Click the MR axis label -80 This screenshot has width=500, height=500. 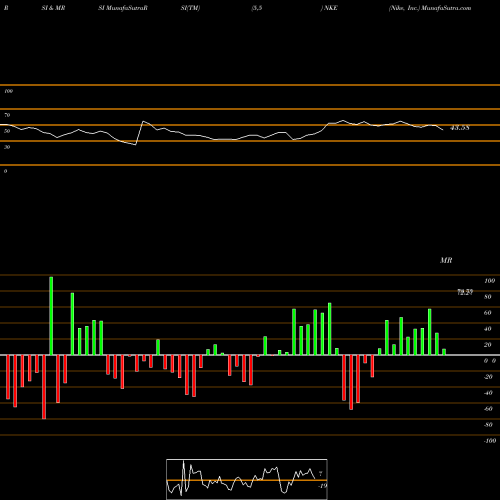488,425
